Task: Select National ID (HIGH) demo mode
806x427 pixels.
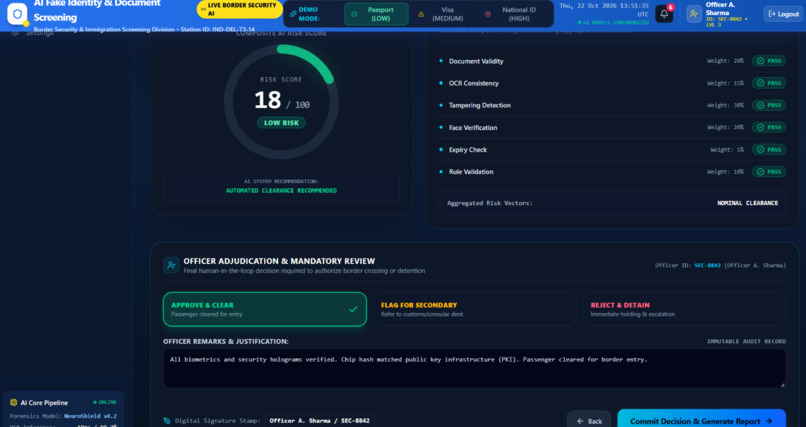Action: [x=514, y=14]
